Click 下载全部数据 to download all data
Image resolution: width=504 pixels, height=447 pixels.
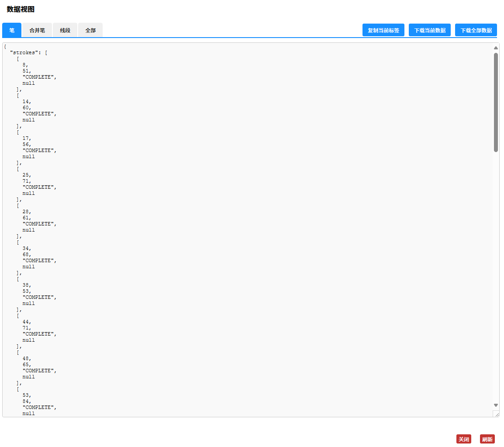point(476,30)
